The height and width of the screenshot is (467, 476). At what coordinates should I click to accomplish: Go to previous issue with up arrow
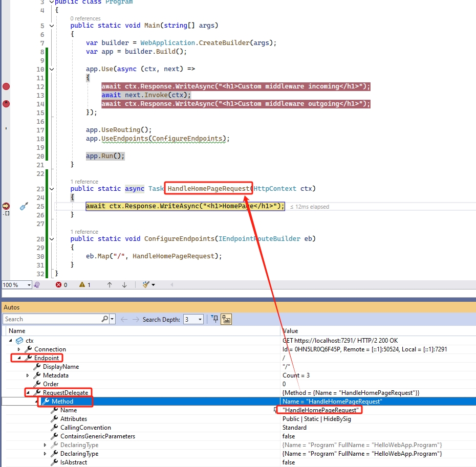(x=109, y=285)
